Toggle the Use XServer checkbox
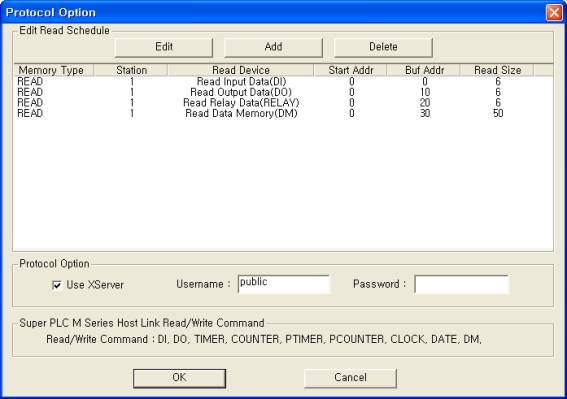The width and height of the screenshot is (567, 399). pos(57,285)
